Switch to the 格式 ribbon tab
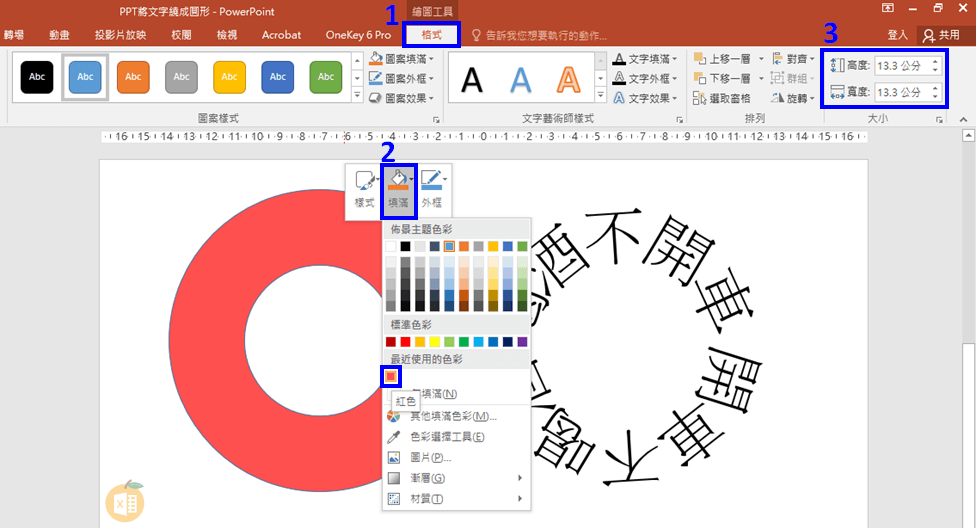 pyautogui.click(x=431, y=35)
